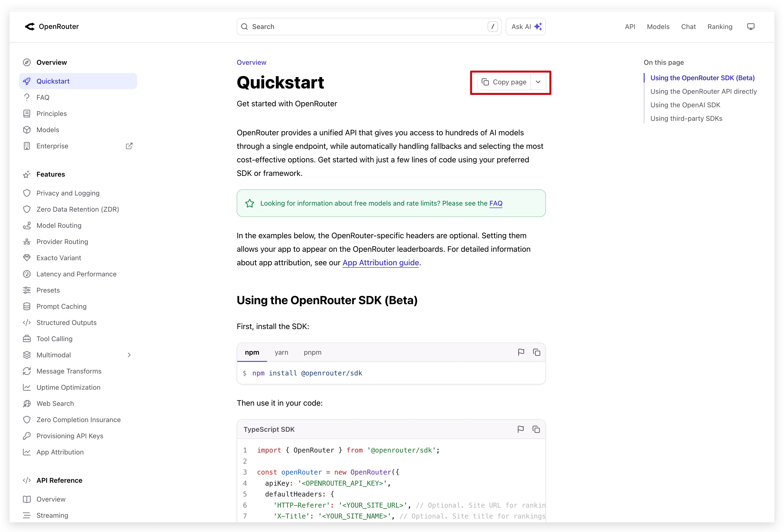
Task: Open the Models top navigation link
Action: (x=658, y=27)
